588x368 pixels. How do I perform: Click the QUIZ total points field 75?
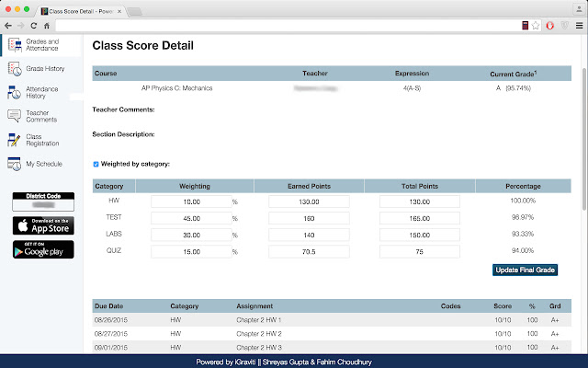click(420, 251)
